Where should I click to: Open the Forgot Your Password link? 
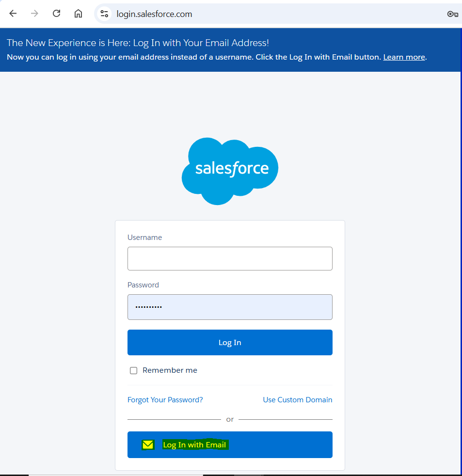click(165, 400)
